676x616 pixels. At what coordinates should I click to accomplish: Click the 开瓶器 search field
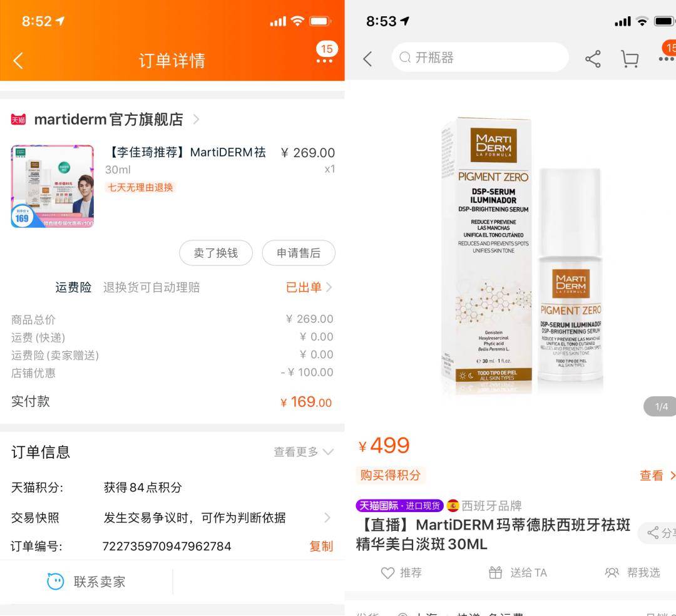click(x=480, y=58)
